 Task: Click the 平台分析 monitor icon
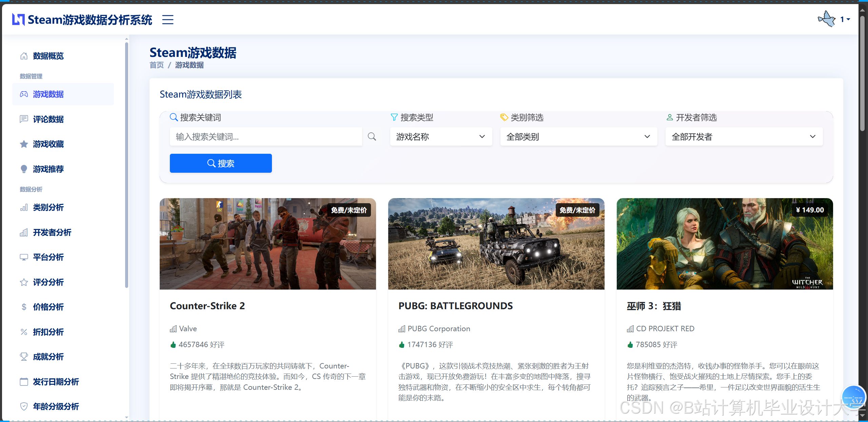point(23,257)
